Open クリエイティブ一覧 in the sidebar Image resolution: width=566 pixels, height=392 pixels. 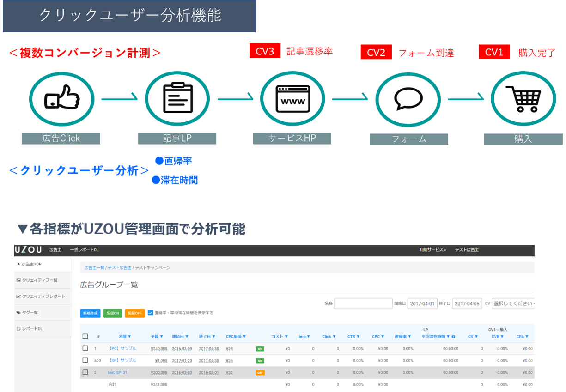[x=40, y=280]
